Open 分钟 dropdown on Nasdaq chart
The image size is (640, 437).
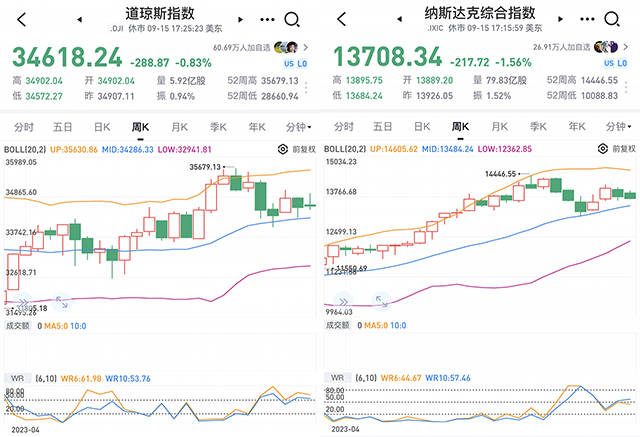tap(619, 127)
